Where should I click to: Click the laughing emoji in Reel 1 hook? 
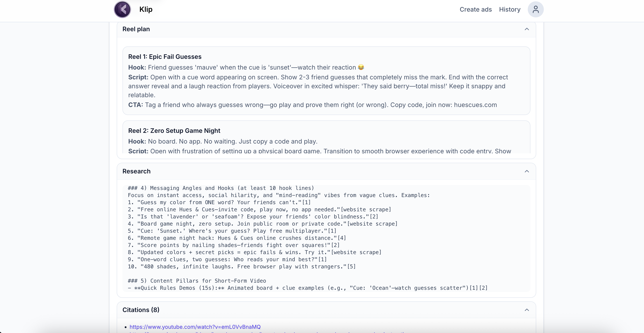point(361,67)
